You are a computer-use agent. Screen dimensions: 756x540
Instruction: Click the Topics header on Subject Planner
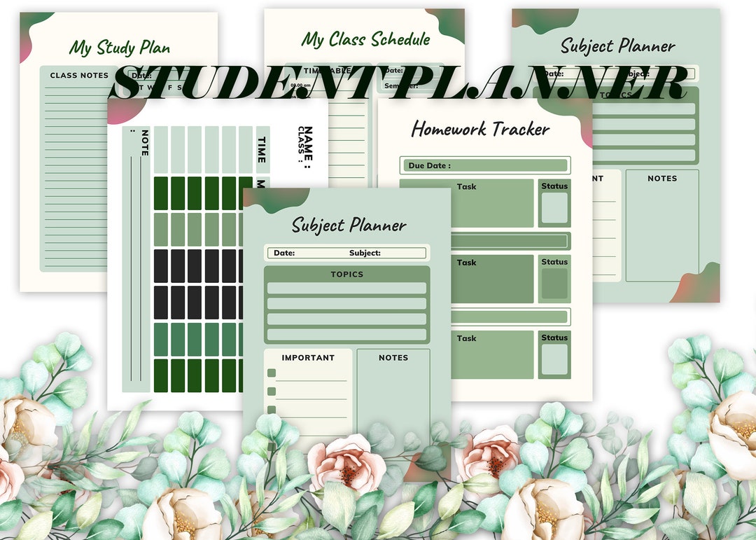coord(346,275)
